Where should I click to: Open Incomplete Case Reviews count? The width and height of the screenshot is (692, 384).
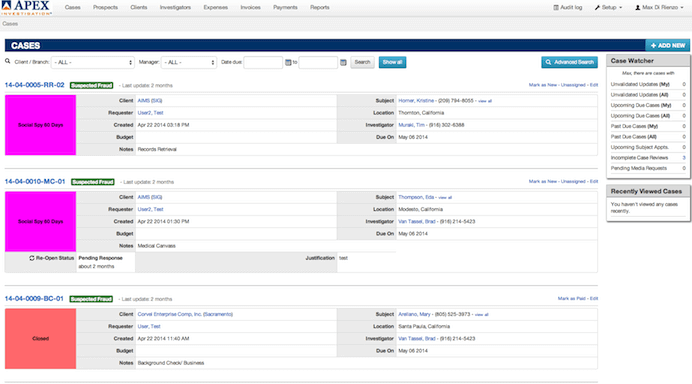684,158
